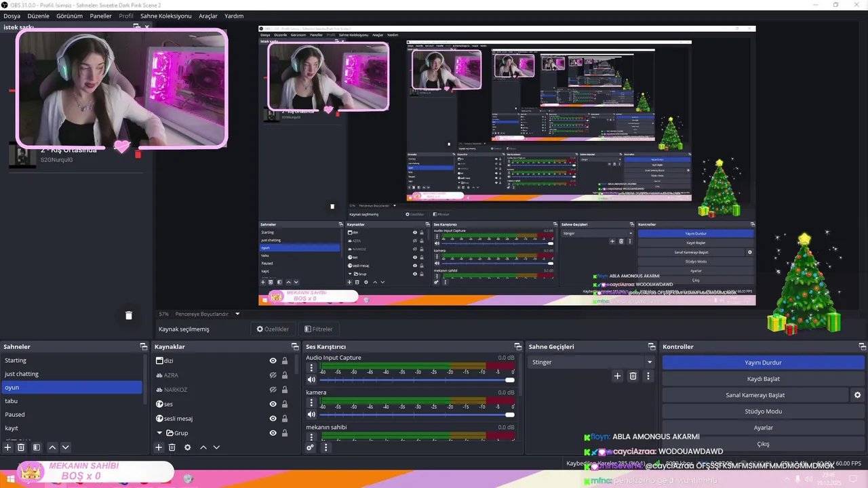
Task: Click the Filtreler button below preview
Action: pos(319,329)
